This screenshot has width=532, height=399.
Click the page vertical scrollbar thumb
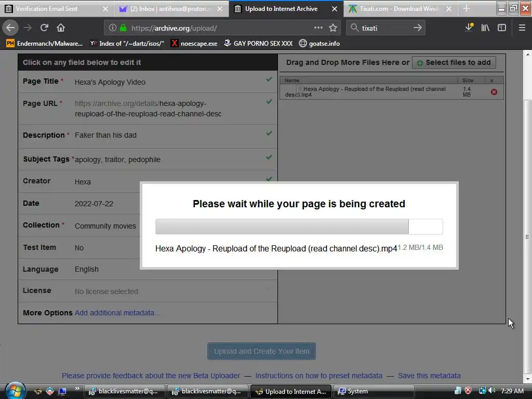[527, 236]
